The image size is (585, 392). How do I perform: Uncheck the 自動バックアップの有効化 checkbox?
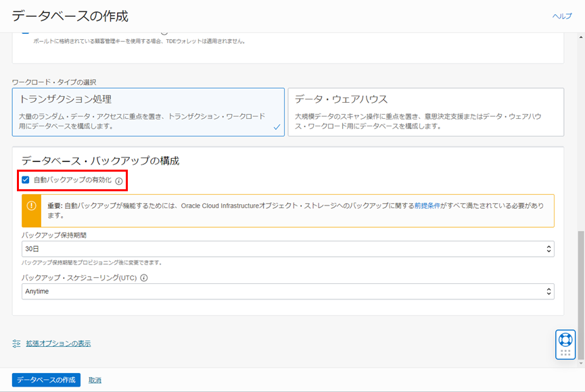[26, 180]
